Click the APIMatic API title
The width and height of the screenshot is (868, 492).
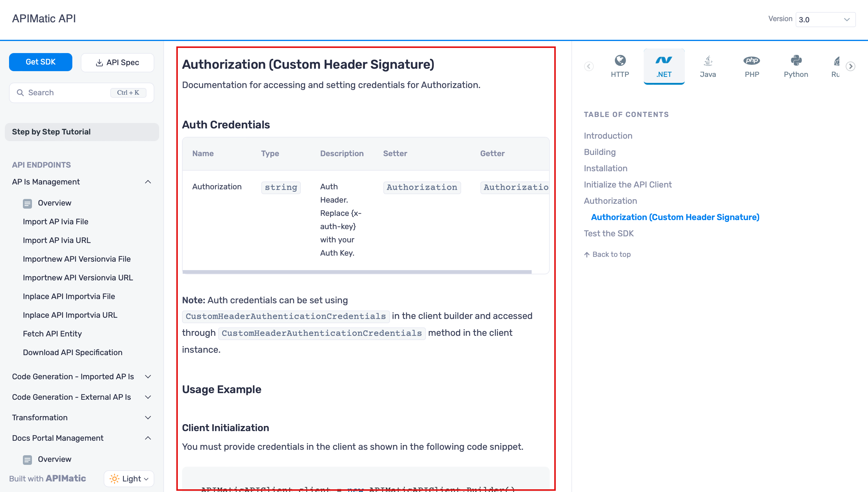pos(44,19)
